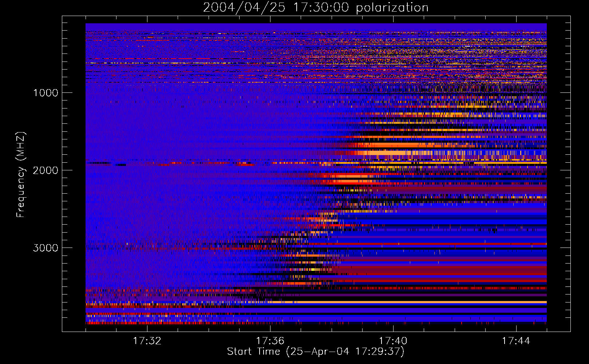The width and height of the screenshot is (589, 364).
Task: Click the 17:44 time tick label
Action: click(x=516, y=341)
